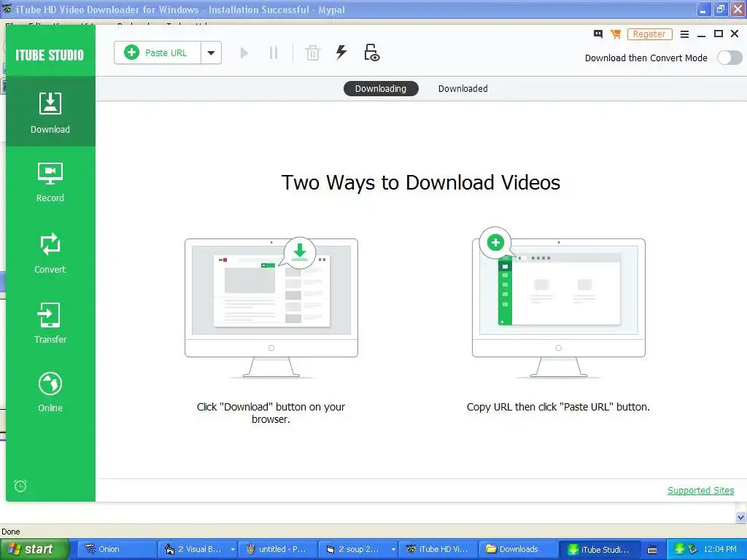
Task: Open the Transfer section
Action: [50, 323]
